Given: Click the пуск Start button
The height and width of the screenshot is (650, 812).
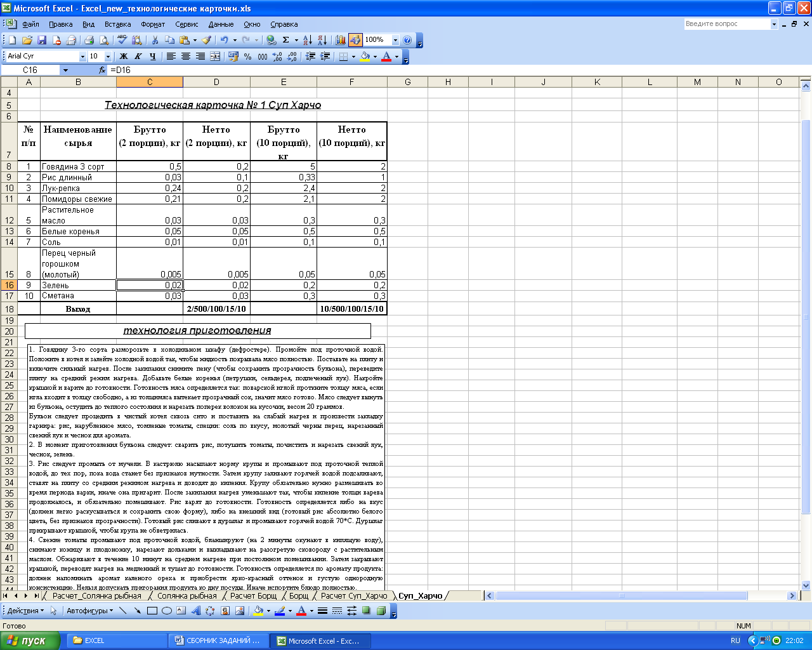Looking at the screenshot, I should point(30,640).
